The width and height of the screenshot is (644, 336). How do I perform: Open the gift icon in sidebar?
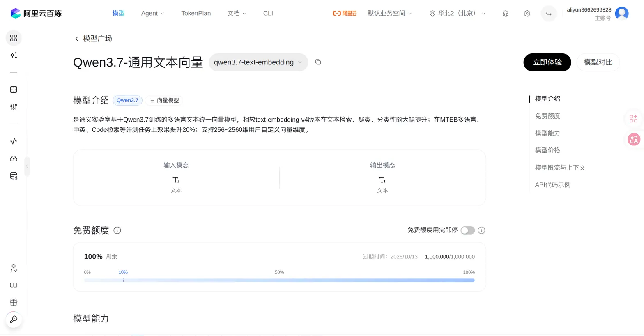pyautogui.click(x=14, y=302)
